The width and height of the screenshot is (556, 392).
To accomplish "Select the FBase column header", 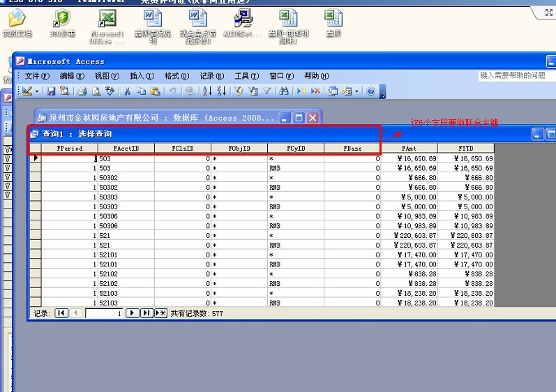I will click(x=352, y=148).
